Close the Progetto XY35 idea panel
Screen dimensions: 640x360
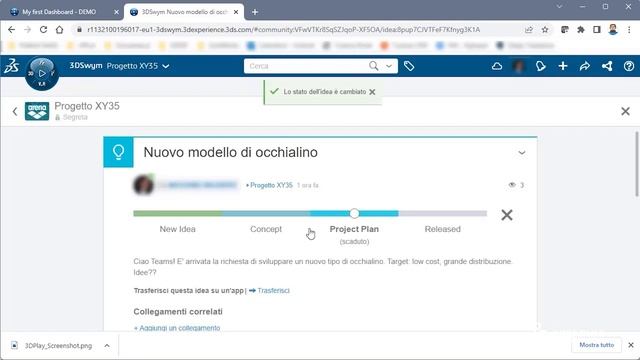[x=625, y=111]
